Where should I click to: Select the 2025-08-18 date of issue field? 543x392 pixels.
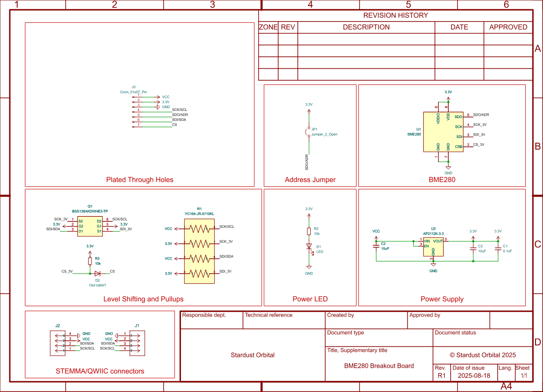pos(474,375)
